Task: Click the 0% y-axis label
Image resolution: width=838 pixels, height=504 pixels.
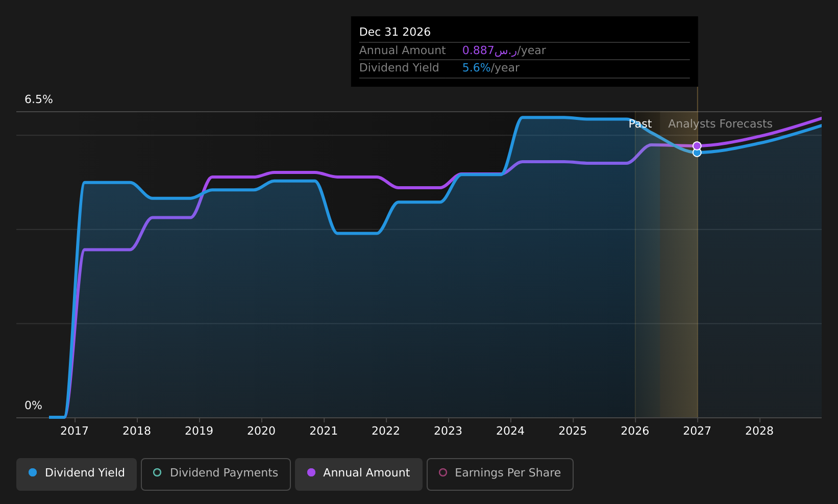Action: [34, 406]
